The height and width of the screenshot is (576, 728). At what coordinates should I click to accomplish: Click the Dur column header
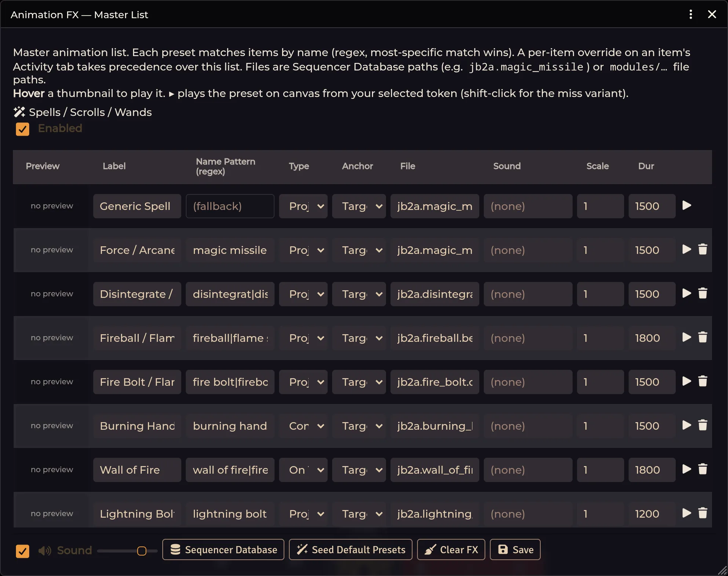coord(646,166)
